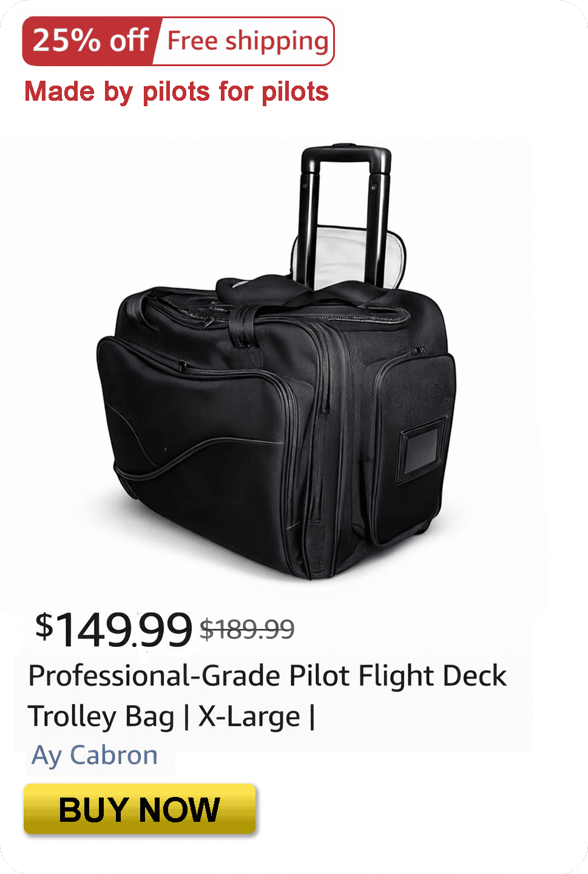588x874 pixels.
Task: Click the red 25% off badge
Action: coord(91,41)
